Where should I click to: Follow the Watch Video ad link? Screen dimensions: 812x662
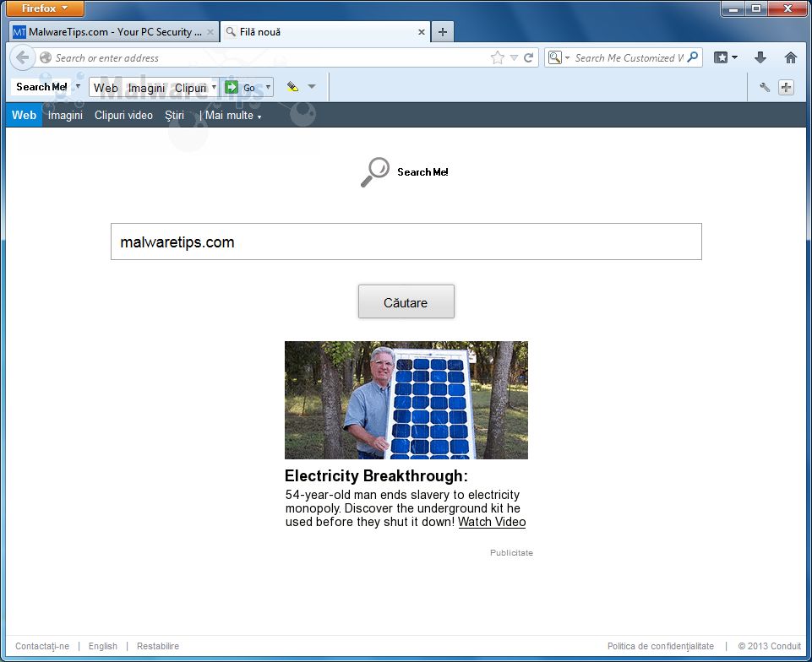click(492, 522)
